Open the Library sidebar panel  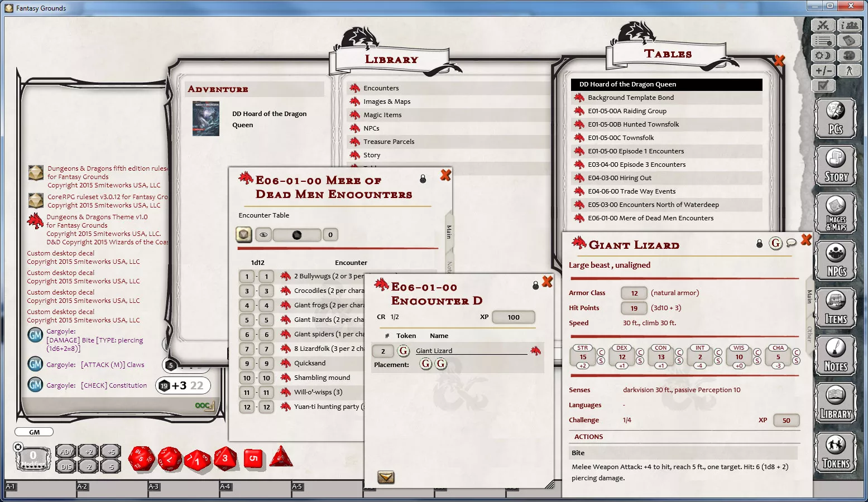(836, 403)
